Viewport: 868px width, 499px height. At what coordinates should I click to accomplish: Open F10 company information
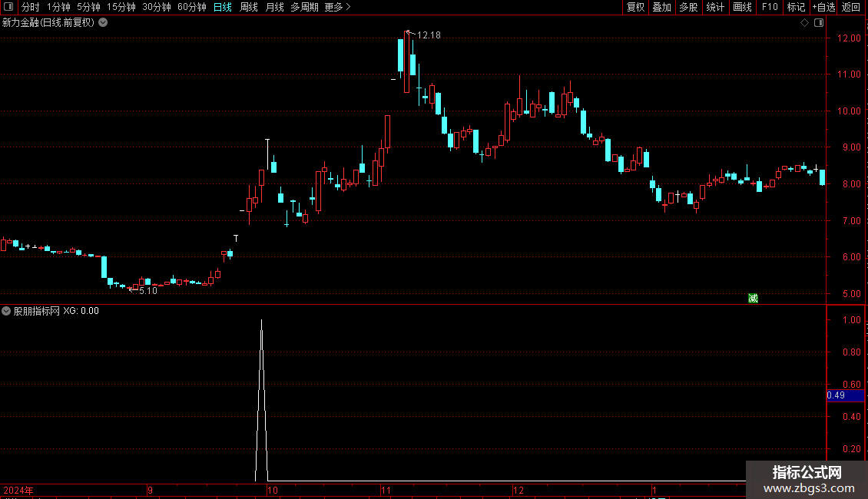pos(770,7)
